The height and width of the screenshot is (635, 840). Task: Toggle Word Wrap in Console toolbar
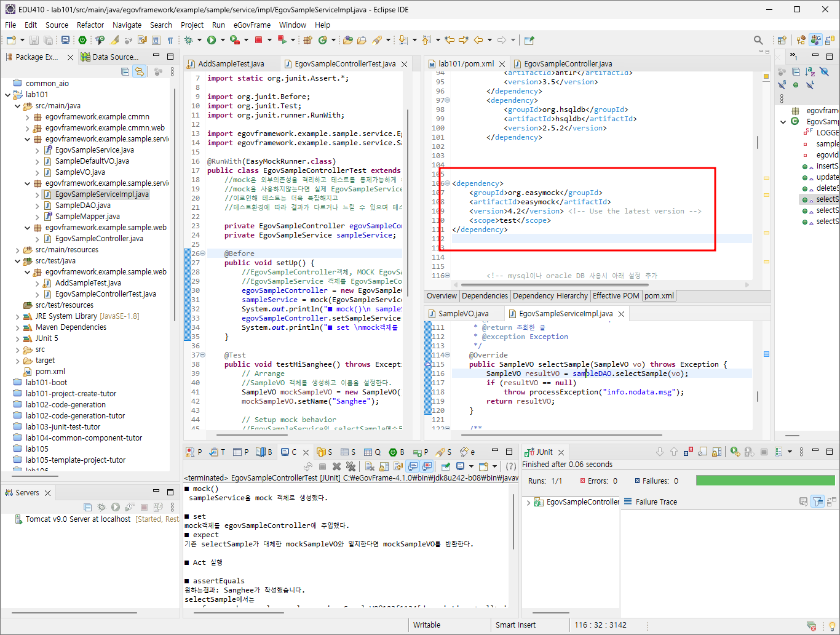[x=398, y=466]
